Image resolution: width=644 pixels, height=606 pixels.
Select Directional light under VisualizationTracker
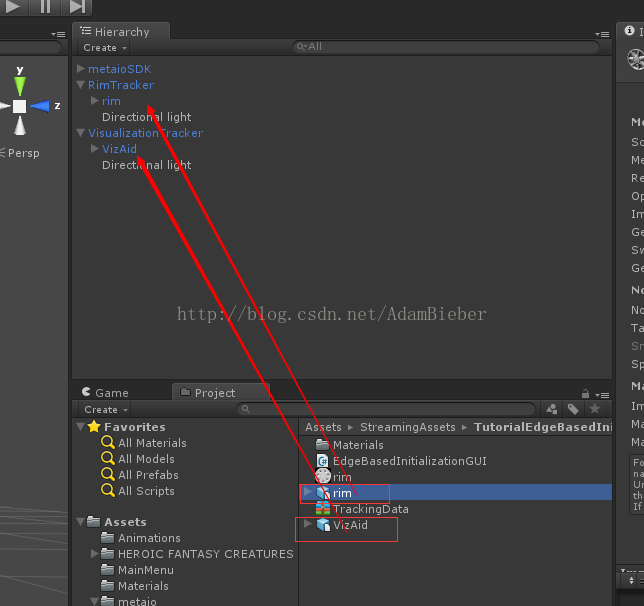[x=147, y=165]
